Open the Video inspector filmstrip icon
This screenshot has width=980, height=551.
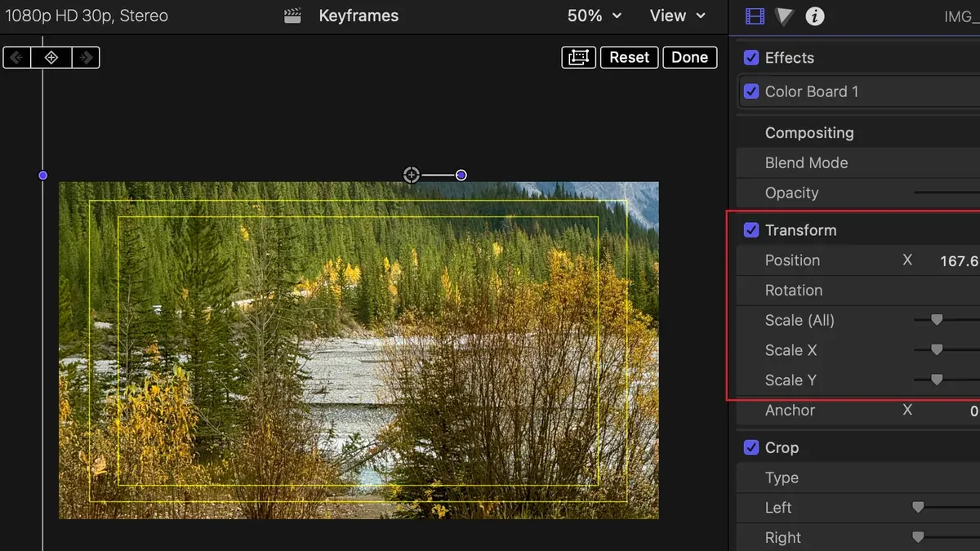click(x=755, y=16)
